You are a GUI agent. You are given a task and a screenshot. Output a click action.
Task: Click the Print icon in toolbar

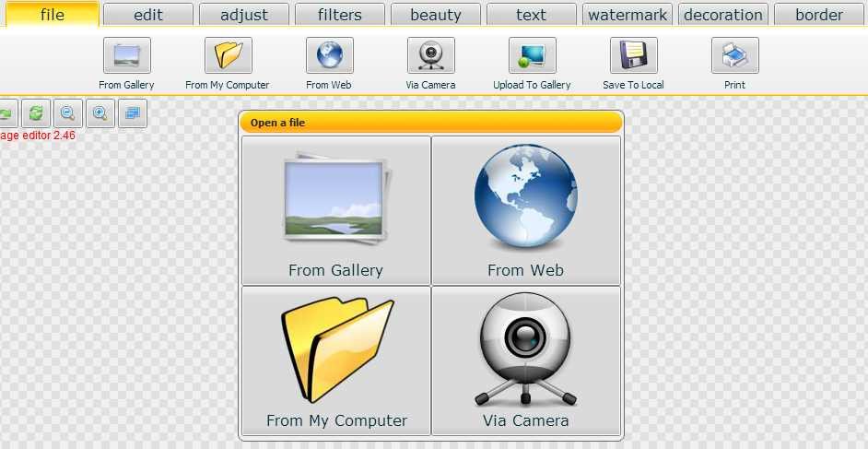click(734, 56)
